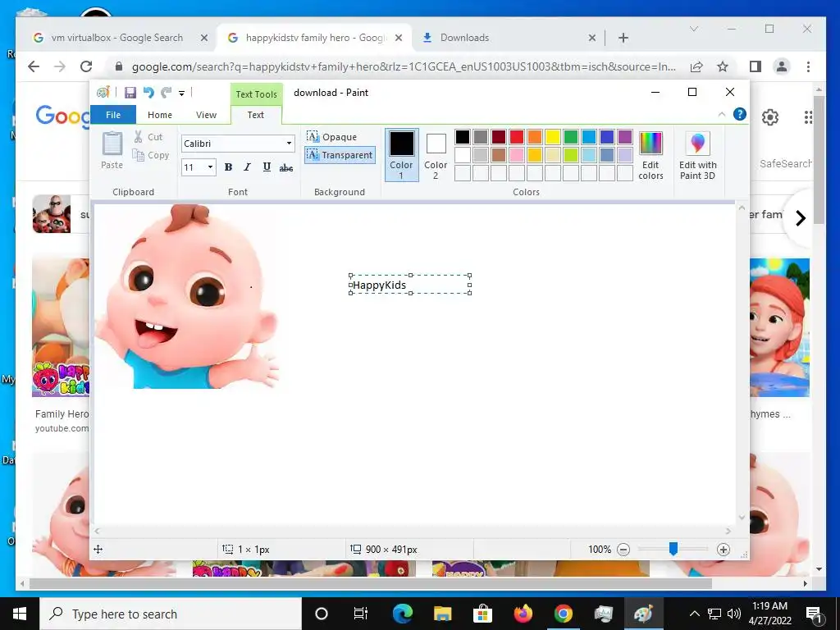Screen dimensions: 840x630
Task: Select Color 2 background box
Action: (436, 155)
